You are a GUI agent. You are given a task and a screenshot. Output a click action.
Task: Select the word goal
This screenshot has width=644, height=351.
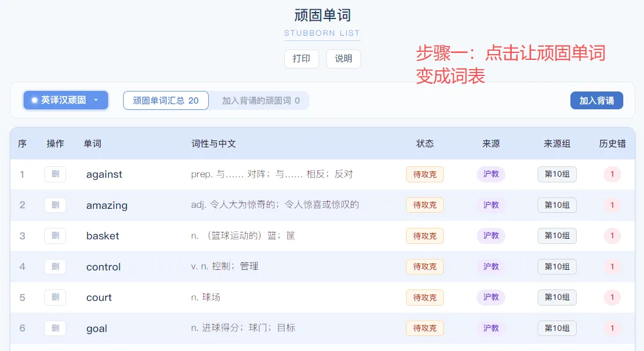97,329
